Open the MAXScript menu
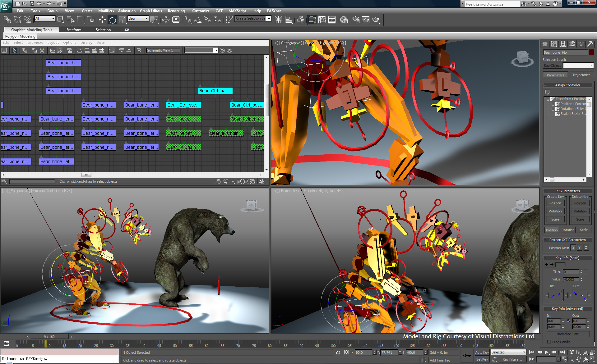Image resolution: width=597 pixels, height=364 pixels. pos(237,11)
